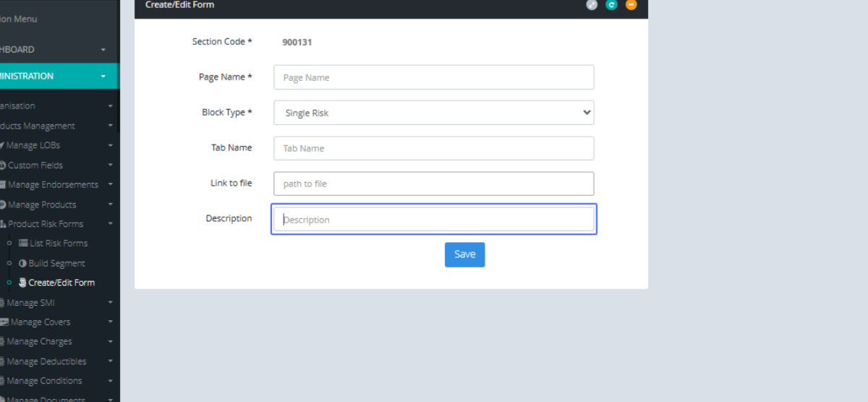The height and width of the screenshot is (402, 868).
Task: Click the Build Segment half-circle icon
Action: point(22,263)
